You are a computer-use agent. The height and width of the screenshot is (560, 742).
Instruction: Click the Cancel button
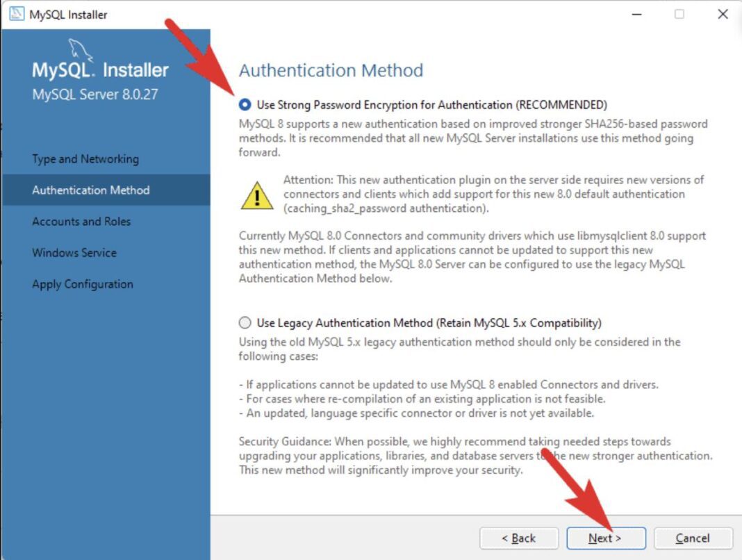pyautogui.click(x=693, y=538)
